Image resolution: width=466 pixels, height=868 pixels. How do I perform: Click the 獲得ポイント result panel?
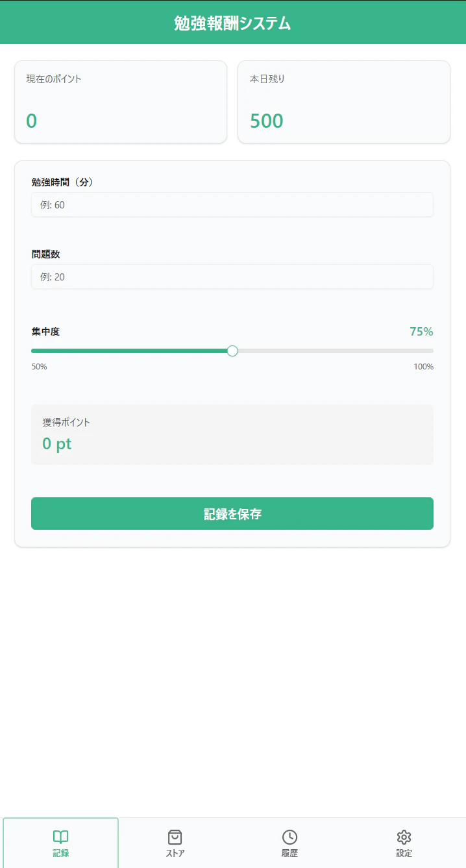click(232, 434)
